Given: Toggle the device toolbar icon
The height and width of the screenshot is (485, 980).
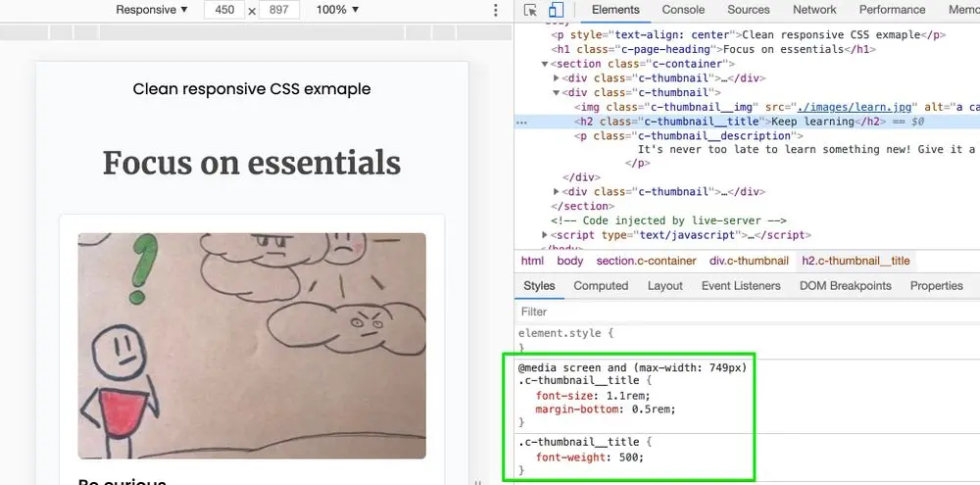Looking at the screenshot, I should (555, 10).
